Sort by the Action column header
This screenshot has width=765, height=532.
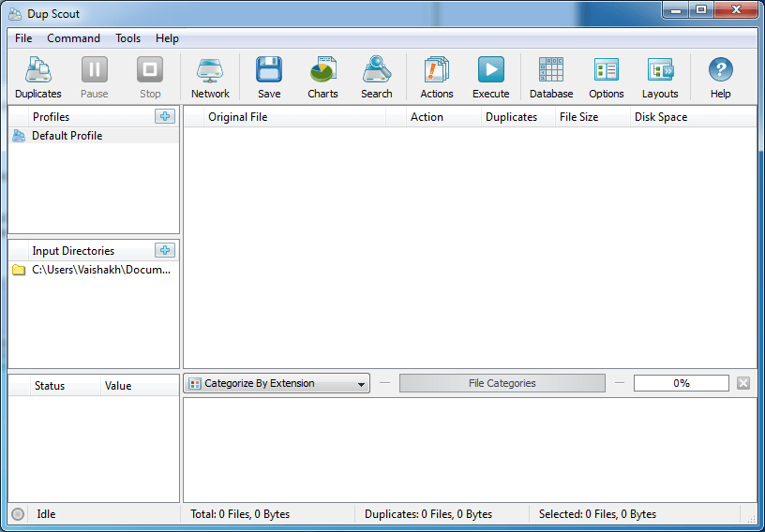coord(443,117)
